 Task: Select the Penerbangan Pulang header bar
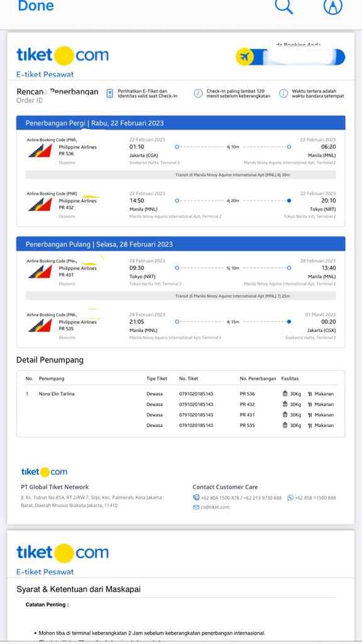pos(180,244)
